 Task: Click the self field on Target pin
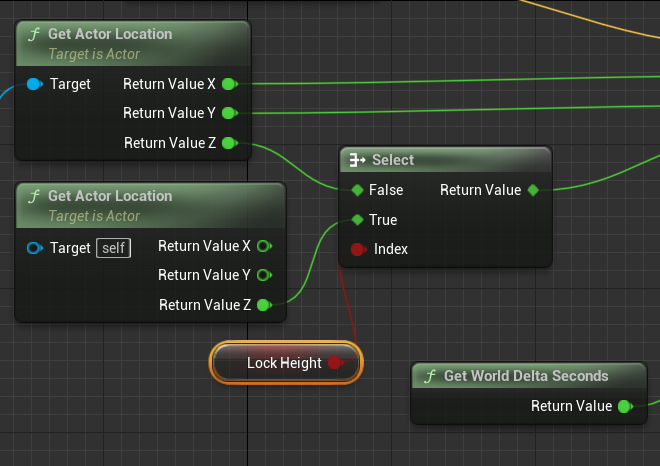114,248
